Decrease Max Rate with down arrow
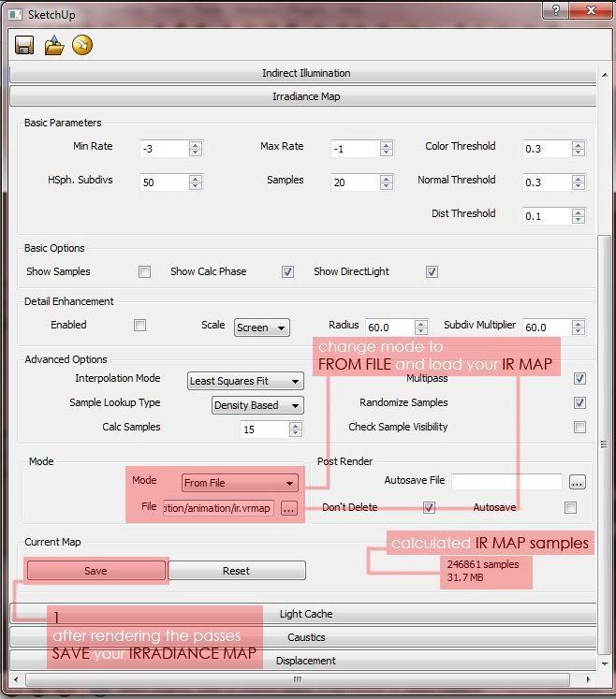Viewport: 616px width, 699px height. click(x=387, y=153)
